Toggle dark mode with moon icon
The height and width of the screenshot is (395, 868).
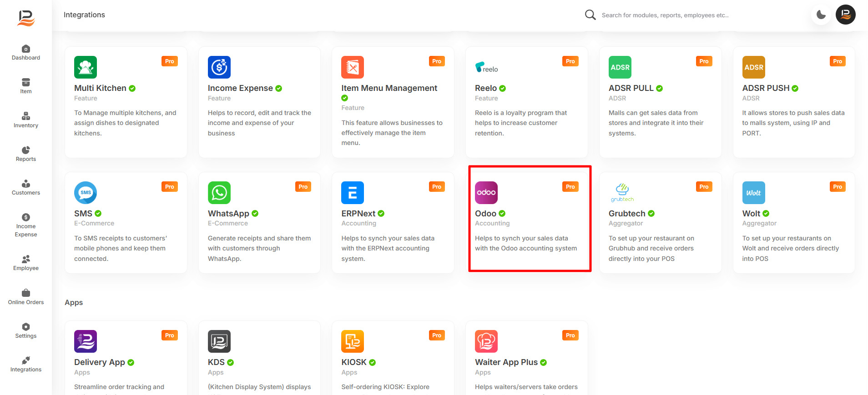(821, 15)
